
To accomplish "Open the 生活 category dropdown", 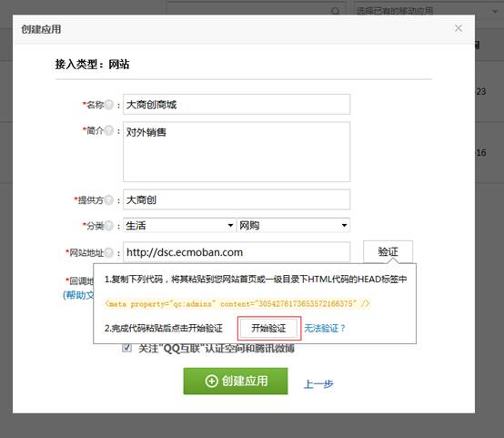I will point(179,225).
